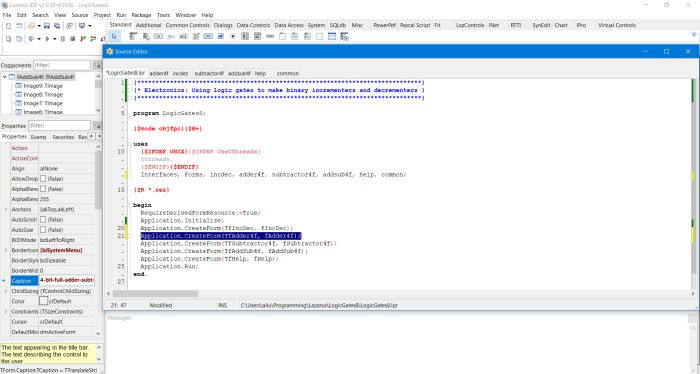Pick the TToggleBox component in palette
The height and width of the screenshot is (374, 700).
click(208, 37)
